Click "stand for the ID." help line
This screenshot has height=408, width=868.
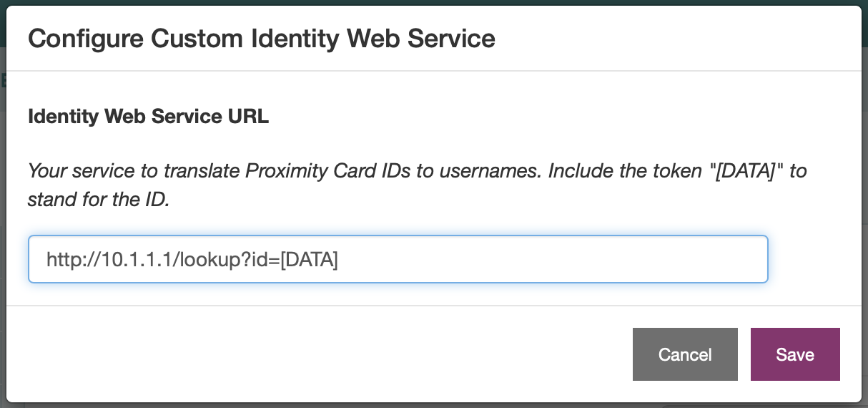[99, 200]
